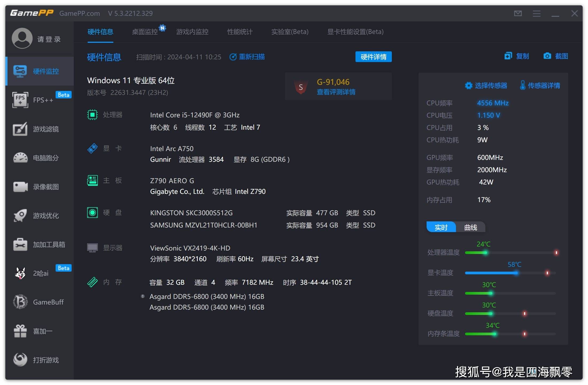Open the 录像截图 sidebar item
Screen dimensions: 588x385
pyautogui.click(x=40, y=187)
